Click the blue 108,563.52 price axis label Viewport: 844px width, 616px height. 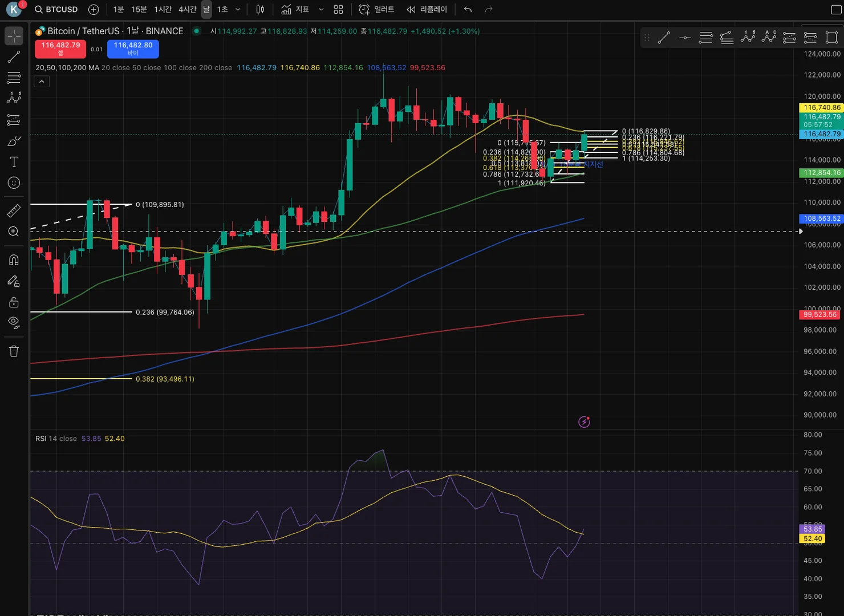coord(822,218)
